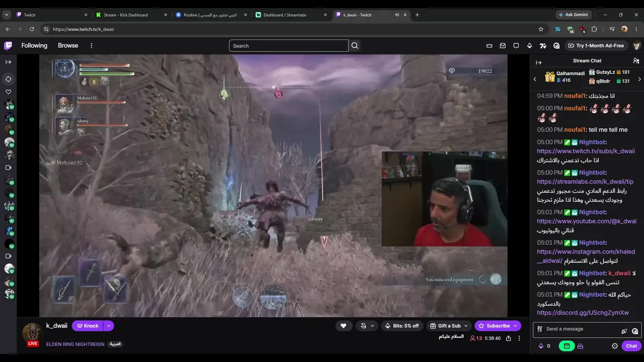Open the Discord invite link in chat
The image size is (644, 362).
583,313
